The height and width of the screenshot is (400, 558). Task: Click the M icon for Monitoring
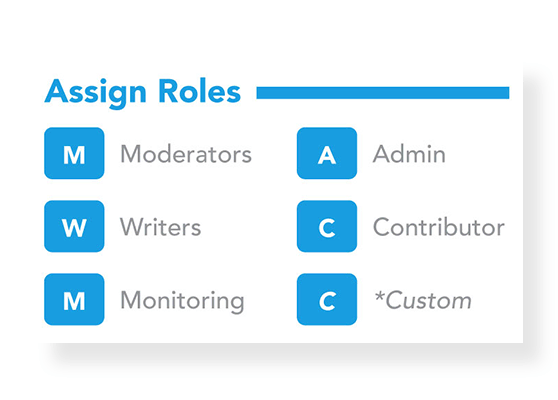(x=74, y=299)
